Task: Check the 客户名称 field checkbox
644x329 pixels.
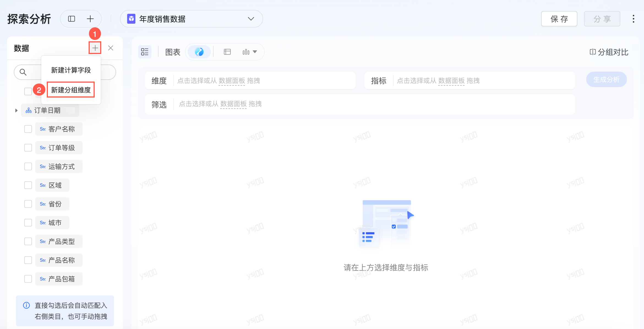Action: [28, 129]
